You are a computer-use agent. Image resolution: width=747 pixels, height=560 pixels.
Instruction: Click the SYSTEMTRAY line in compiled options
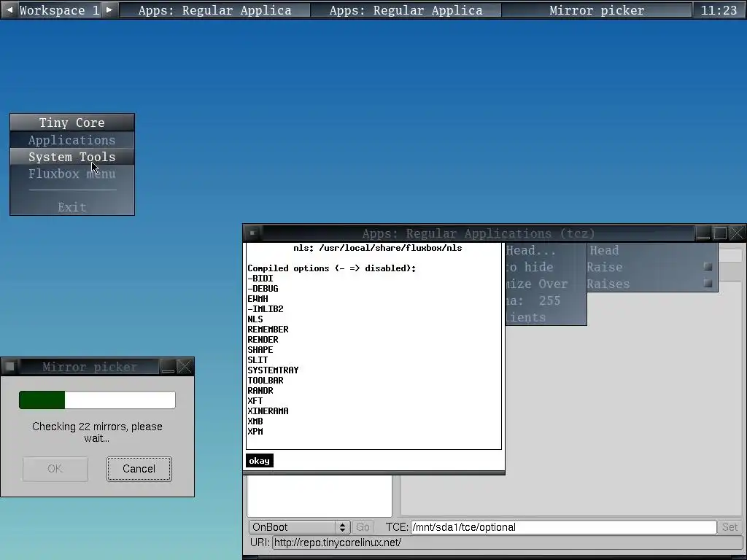273,370
